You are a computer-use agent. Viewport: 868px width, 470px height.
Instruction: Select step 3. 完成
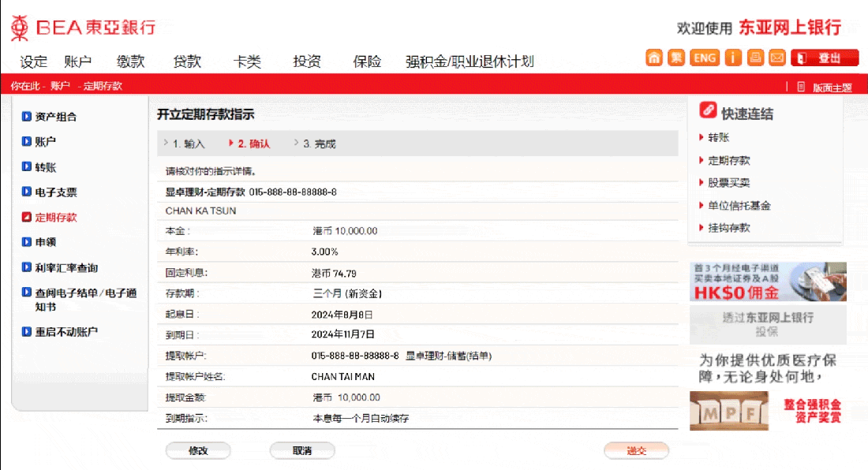pyautogui.click(x=319, y=144)
